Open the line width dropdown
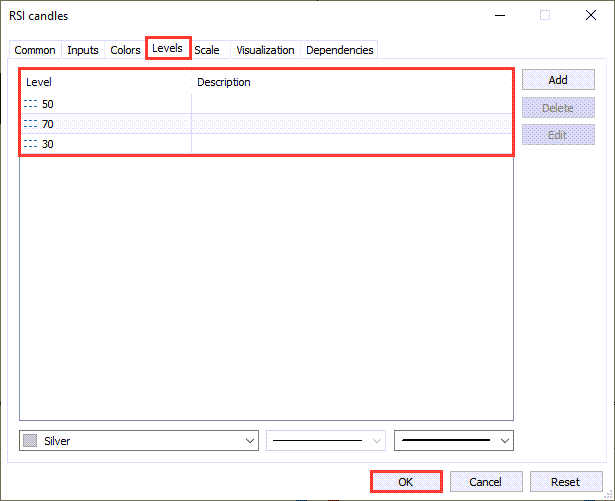The height and width of the screenshot is (501, 615). pyautogui.click(x=504, y=440)
